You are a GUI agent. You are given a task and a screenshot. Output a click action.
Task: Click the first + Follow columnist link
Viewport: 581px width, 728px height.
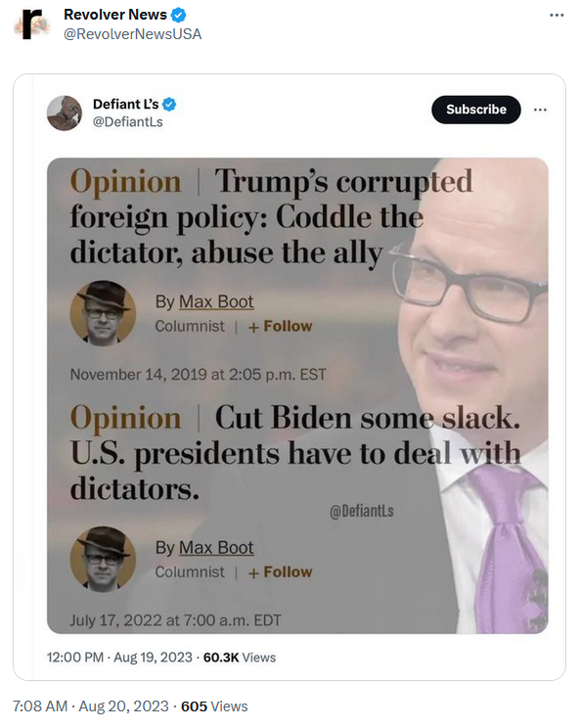click(281, 327)
